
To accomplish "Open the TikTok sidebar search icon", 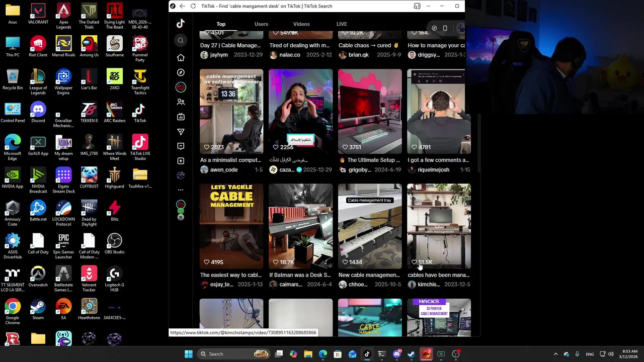I will (x=181, y=41).
